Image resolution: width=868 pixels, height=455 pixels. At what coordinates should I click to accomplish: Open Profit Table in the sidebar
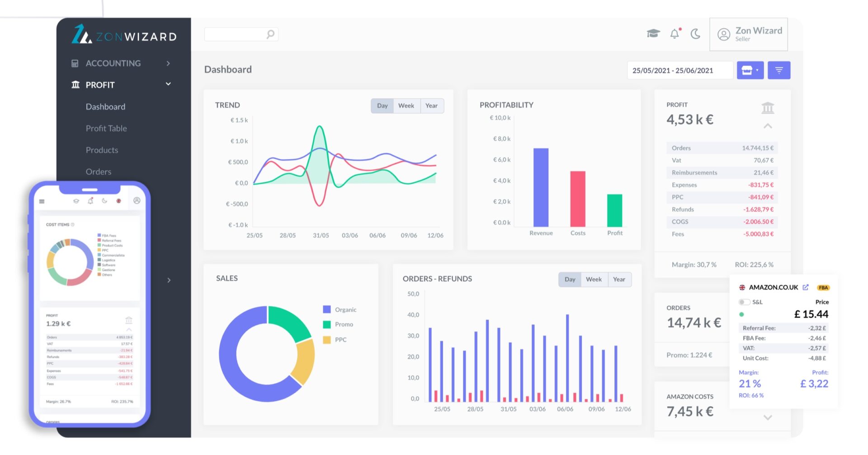click(x=106, y=128)
